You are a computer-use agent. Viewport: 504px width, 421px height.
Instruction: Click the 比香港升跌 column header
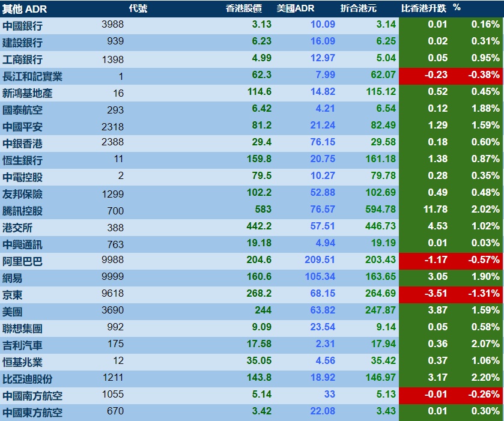tap(424, 8)
